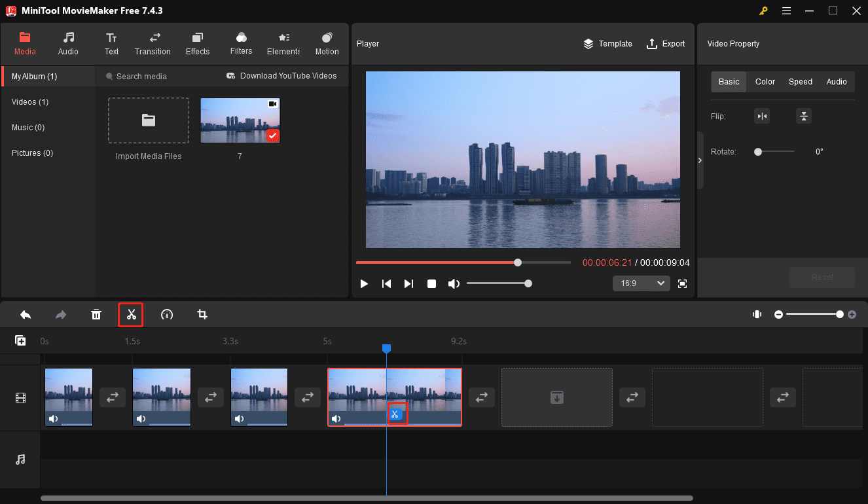This screenshot has width=868, height=504.
Task: Enter full screen preview
Action: click(683, 283)
